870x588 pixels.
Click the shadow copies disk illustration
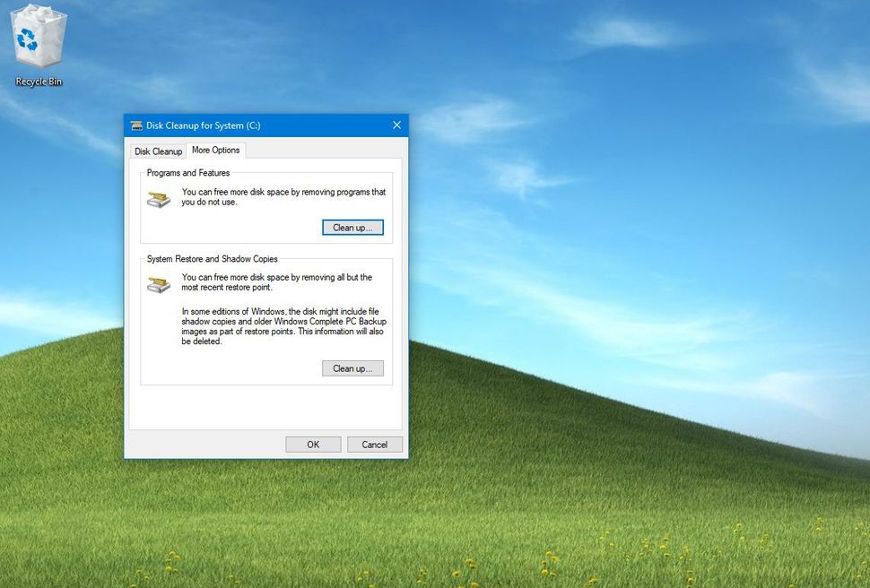coord(159,284)
